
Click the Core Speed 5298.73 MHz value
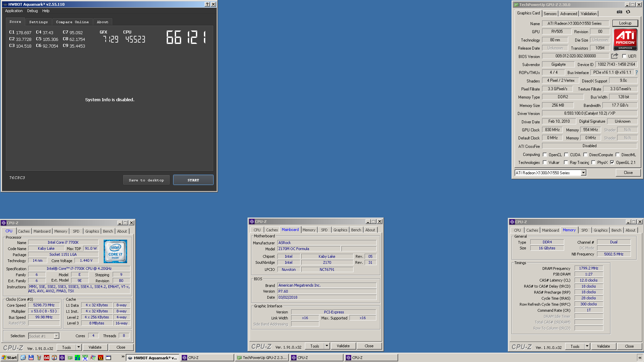coord(44,305)
